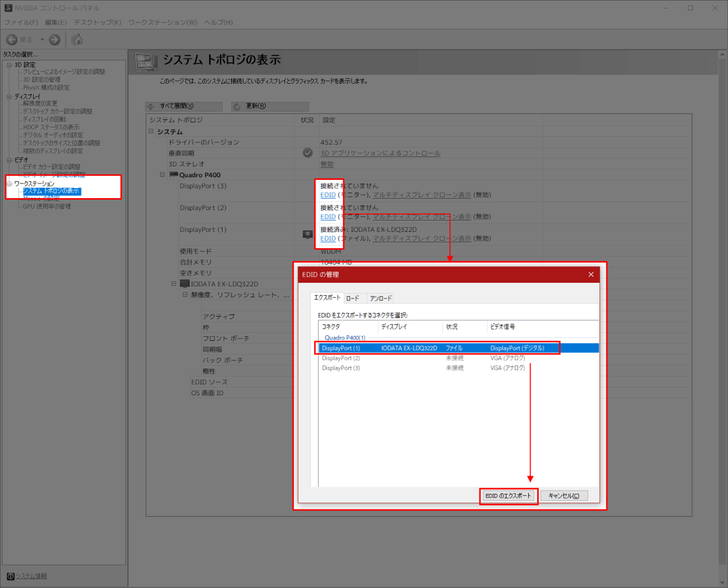Collapse the 解像度、リフレッシュ レート node
Viewport: 728px width, 588px height.
(x=185, y=295)
